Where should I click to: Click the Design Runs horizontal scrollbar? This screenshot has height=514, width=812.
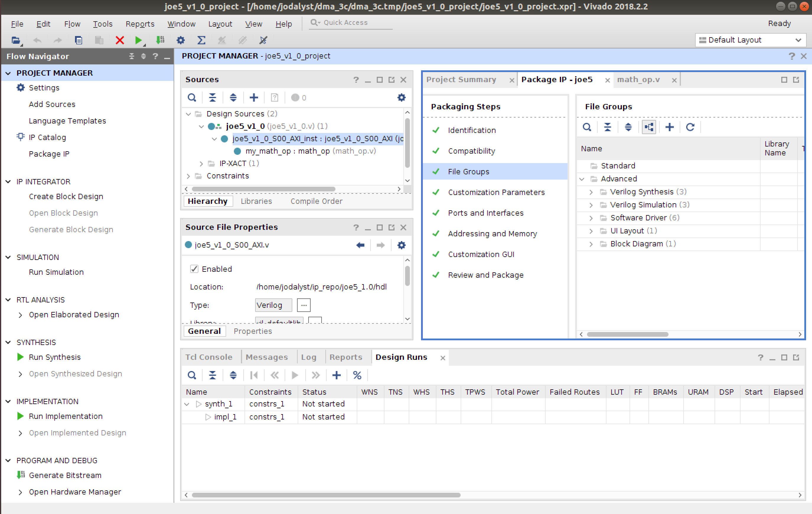tap(326, 495)
